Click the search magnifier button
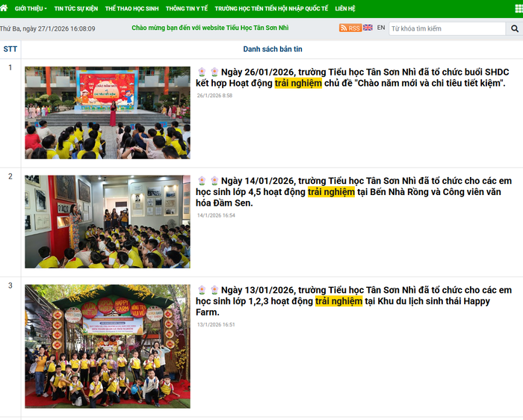The image size is (523, 420). coord(515,28)
